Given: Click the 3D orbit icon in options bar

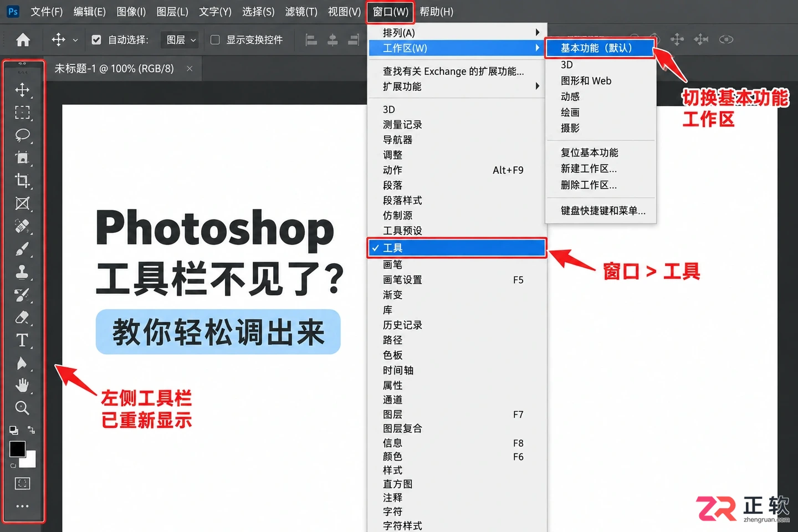Looking at the screenshot, I should coord(726,39).
